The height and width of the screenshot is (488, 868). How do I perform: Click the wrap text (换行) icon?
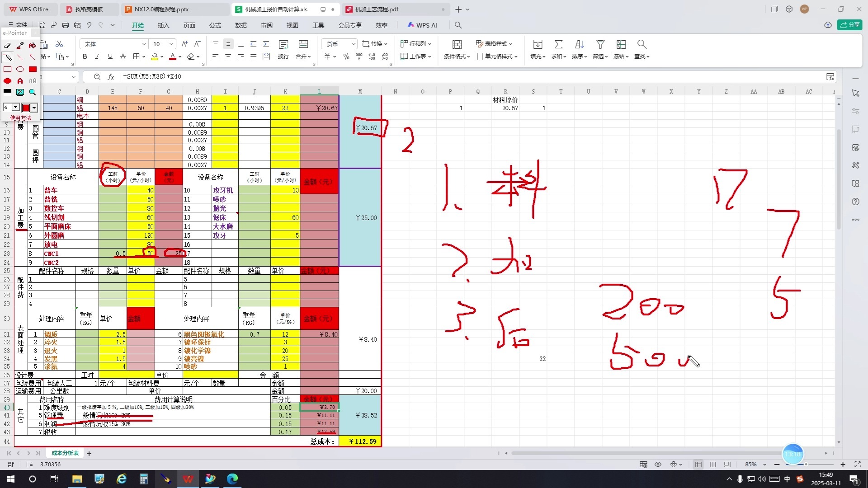283,44
